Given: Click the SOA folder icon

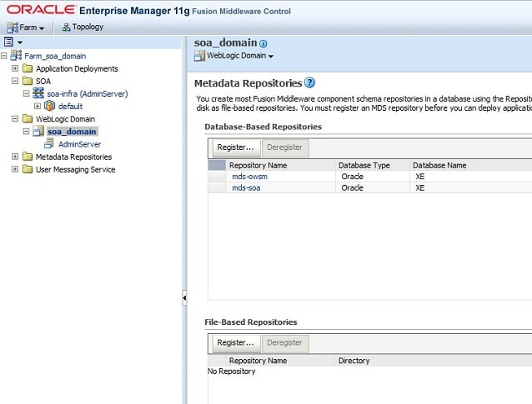Looking at the screenshot, I should tap(28, 81).
